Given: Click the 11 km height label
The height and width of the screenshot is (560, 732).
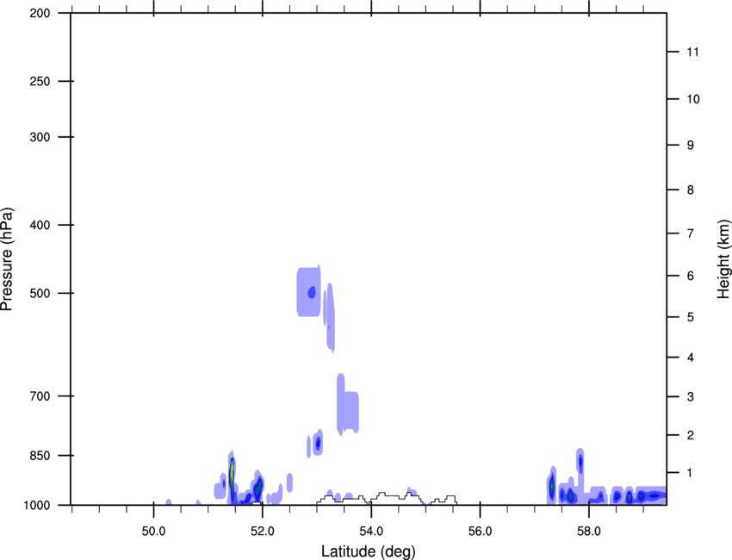Looking at the screenshot, I should click(692, 52).
